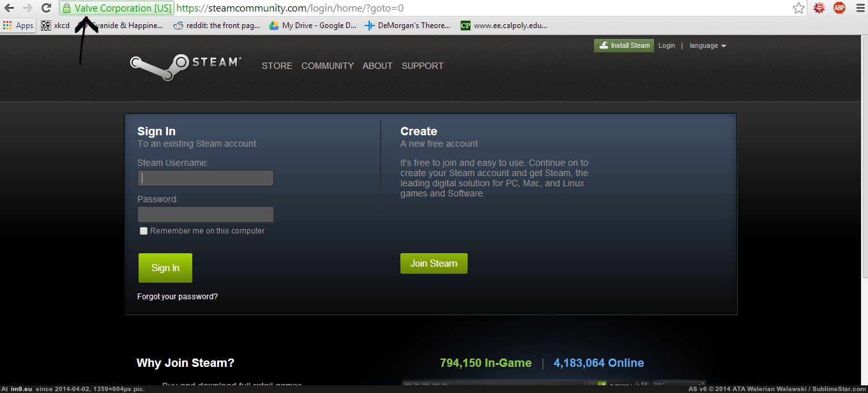Follow the Forgot your password? link
Image resolution: width=868 pixels, height=393 pixels.
(178, 297)
